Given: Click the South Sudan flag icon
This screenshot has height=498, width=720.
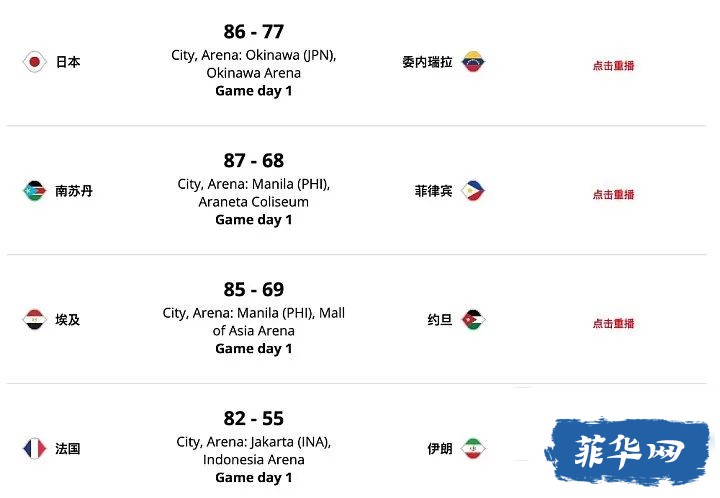Looking at the screenshot, I should [34, 190].
